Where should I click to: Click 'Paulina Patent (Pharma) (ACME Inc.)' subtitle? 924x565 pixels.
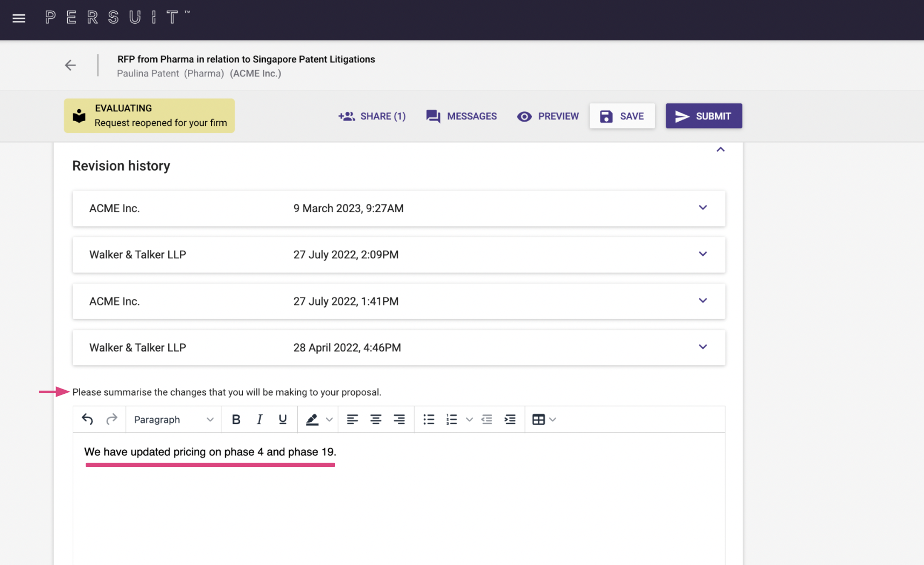coord(199,74)
